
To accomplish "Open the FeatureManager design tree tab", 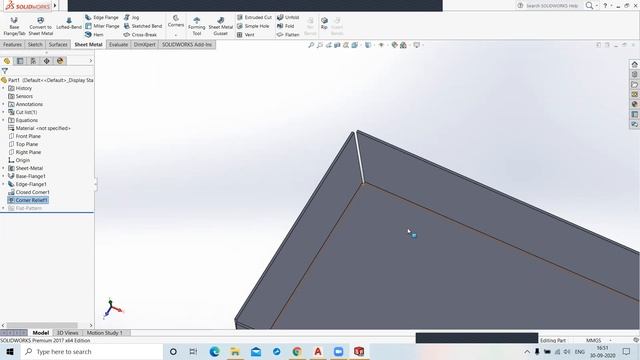I will [7, 61].
